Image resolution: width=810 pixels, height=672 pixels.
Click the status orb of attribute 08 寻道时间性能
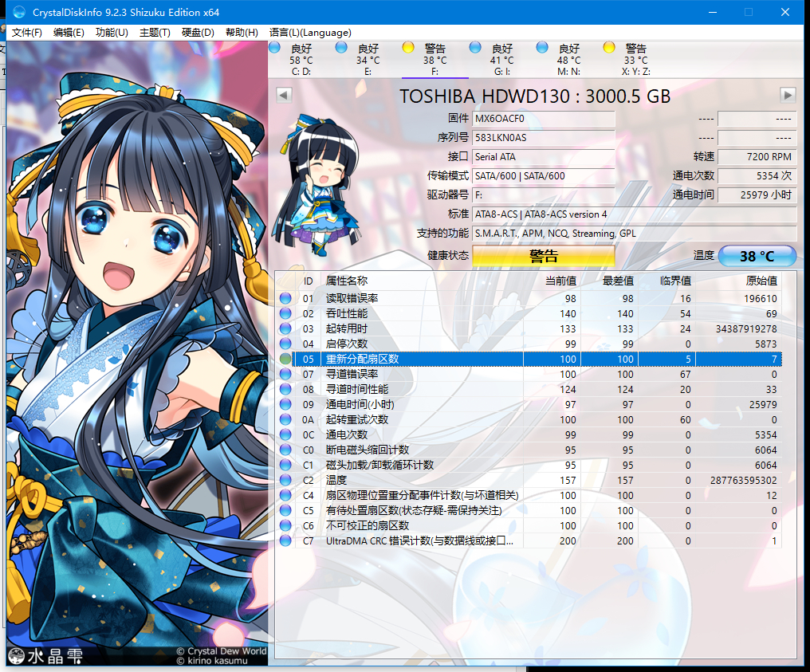coord(285,389)
